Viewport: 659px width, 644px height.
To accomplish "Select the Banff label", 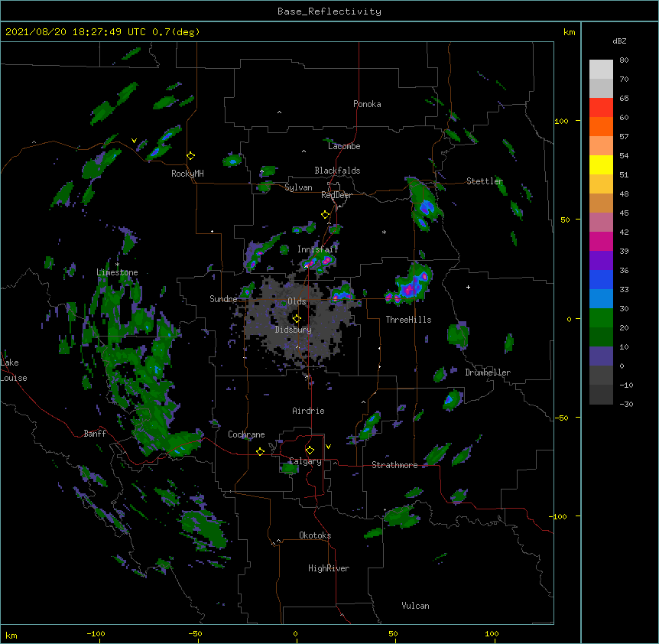I will 95,434.
